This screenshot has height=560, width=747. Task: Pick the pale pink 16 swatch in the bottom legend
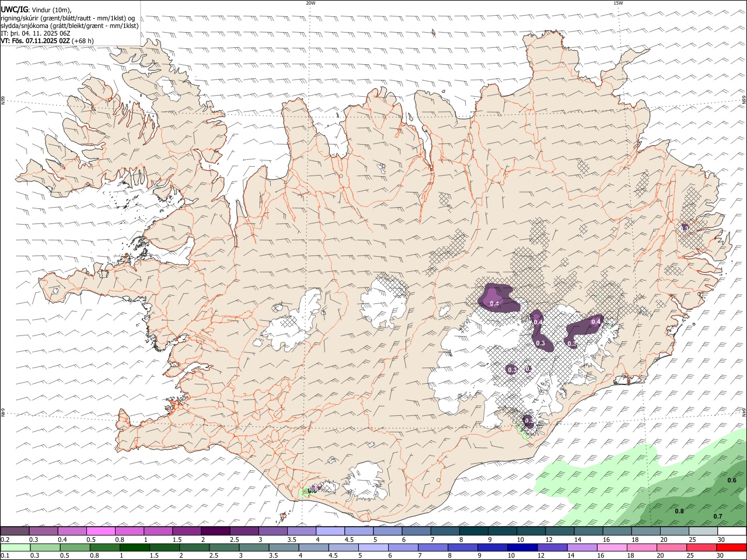coord(612,547)
